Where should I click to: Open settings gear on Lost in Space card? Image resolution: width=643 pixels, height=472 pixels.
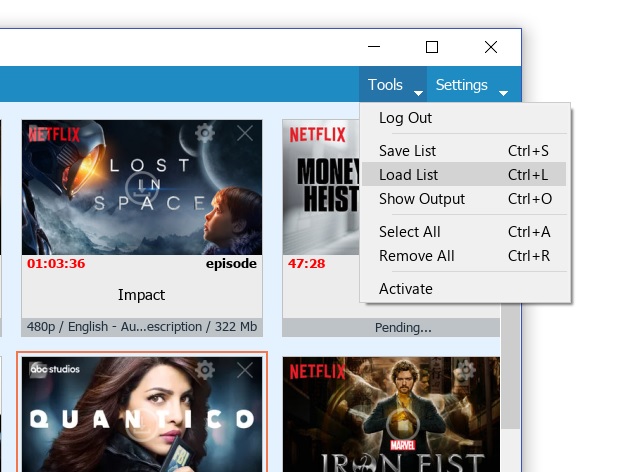tap(205, 133)
